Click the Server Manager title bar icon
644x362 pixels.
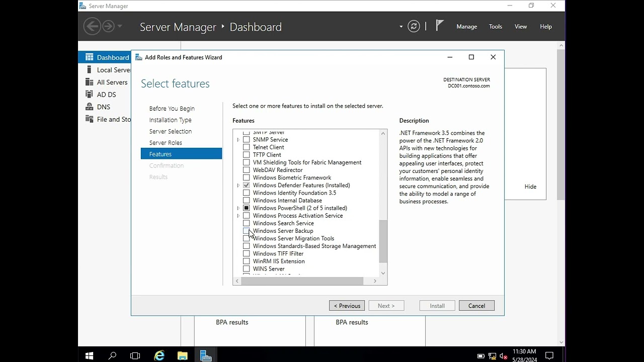83,6
